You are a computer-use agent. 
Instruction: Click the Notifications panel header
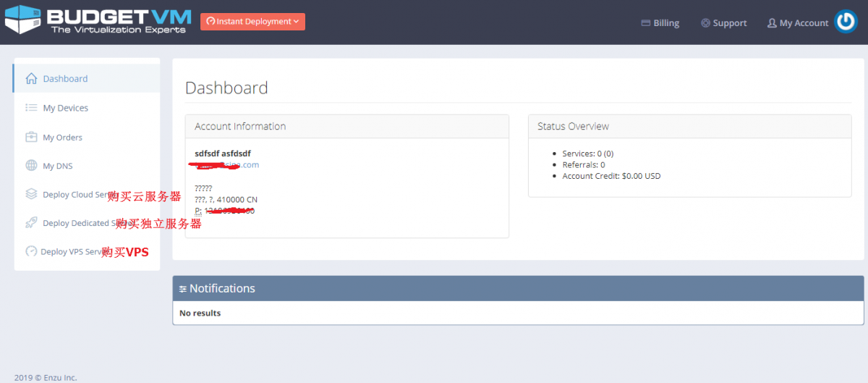tap(518, 288)
